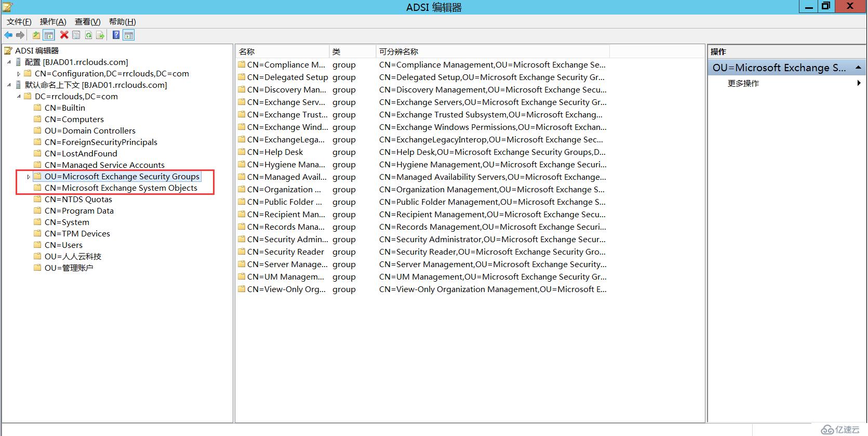868x436 pixels.
Task: Open Properties via toolbar icon
Action: pyautogui.click(x=76, y=35)
